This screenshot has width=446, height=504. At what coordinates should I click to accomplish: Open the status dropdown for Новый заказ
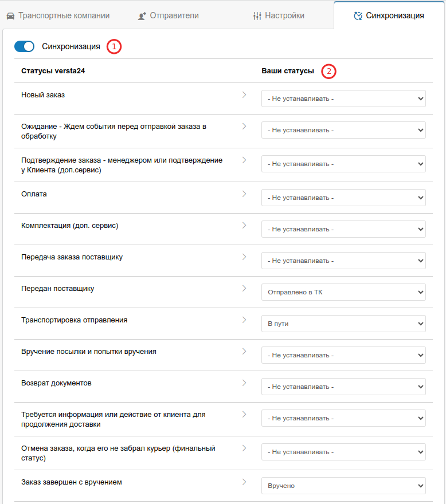[343, 99]
